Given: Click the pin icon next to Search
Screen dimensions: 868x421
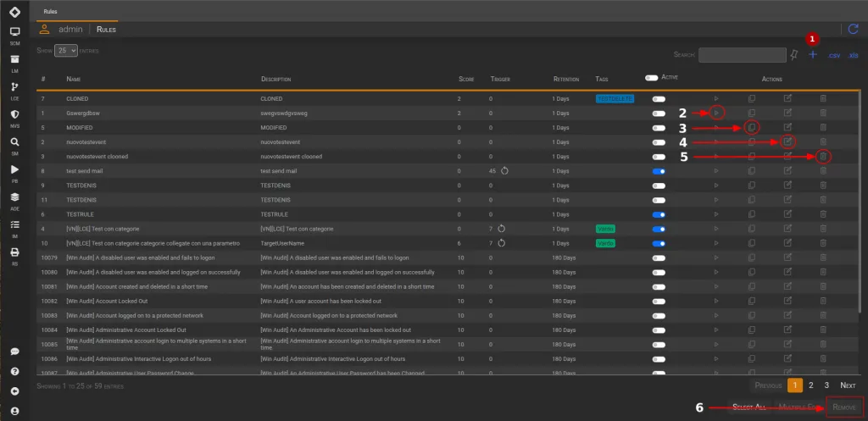Looking at the screenshot, I should [x=794, y=55].
